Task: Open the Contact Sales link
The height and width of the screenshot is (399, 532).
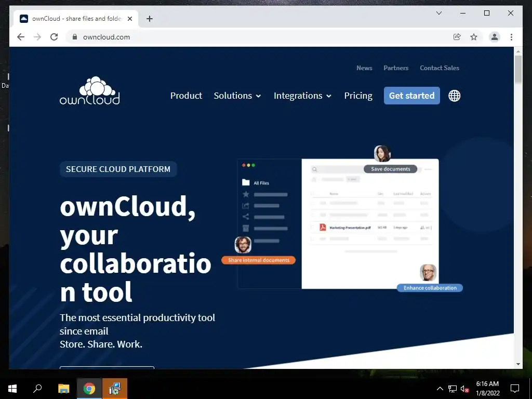Action: (x=440, y=68)
